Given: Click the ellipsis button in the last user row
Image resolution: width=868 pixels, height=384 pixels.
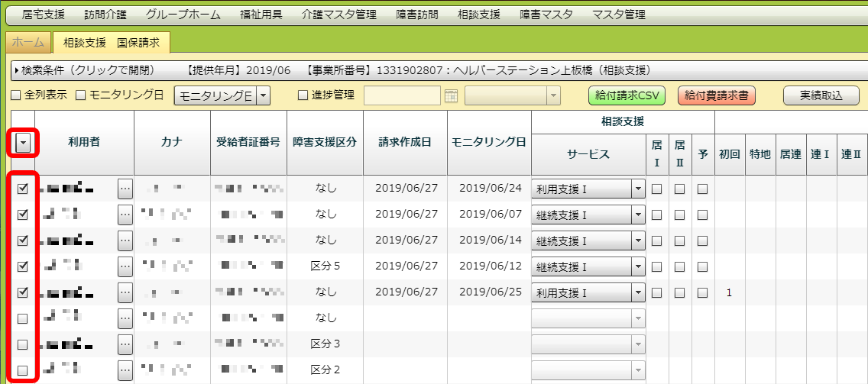Looking at the screenshot, I should pos(125,370).
